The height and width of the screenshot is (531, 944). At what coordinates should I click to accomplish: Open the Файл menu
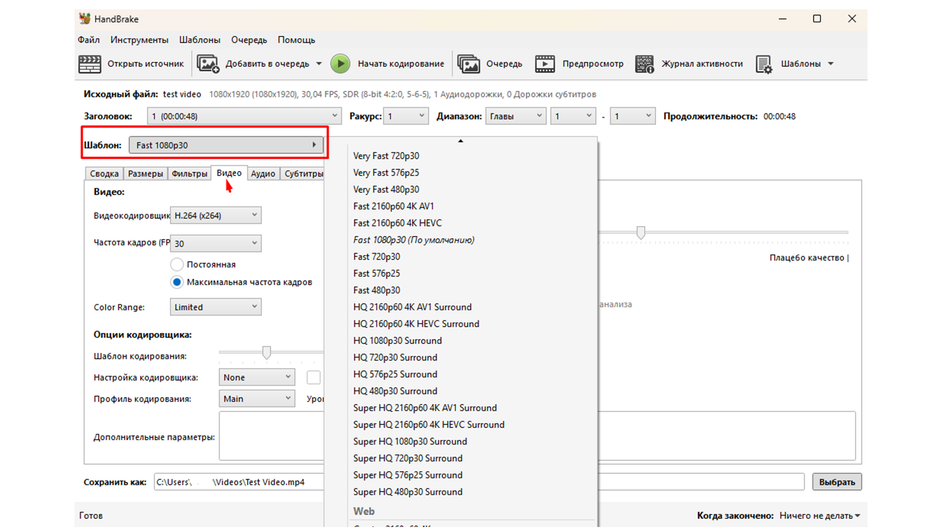[89, 40]
